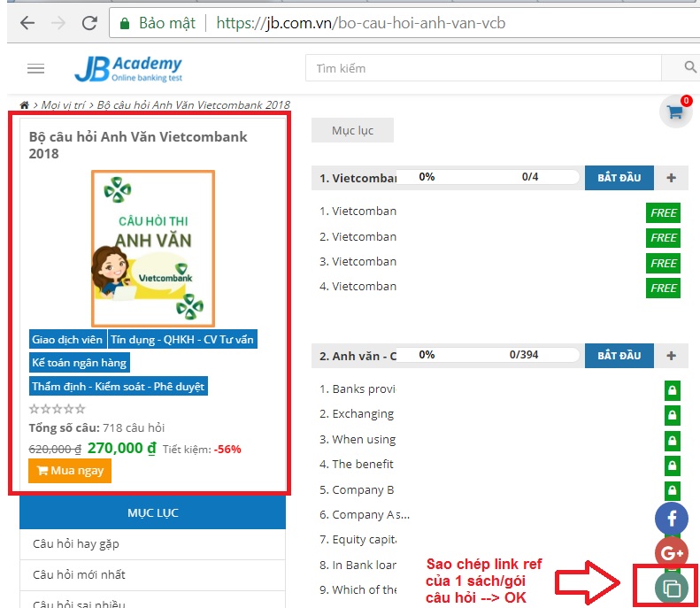
Task: Open the shopping cart icon
Action: pos(676,112)
